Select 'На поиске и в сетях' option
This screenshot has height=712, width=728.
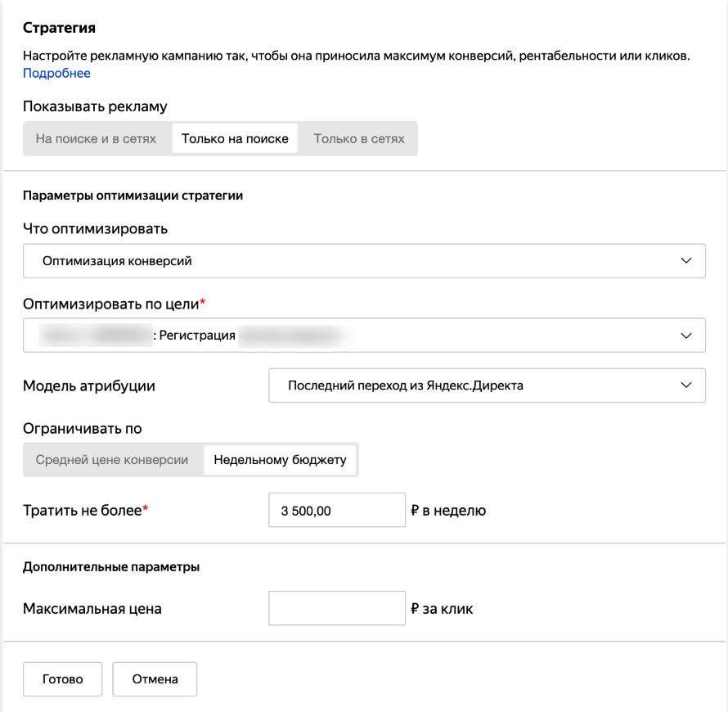(x=96, y=139)
